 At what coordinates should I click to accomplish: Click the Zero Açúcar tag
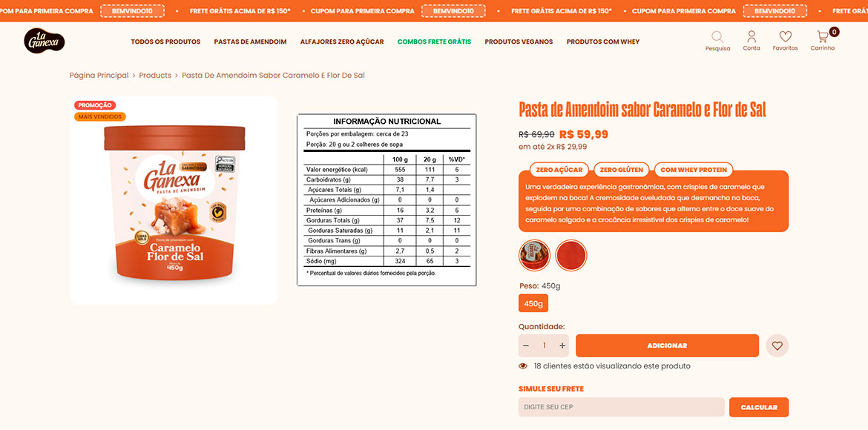559,170
